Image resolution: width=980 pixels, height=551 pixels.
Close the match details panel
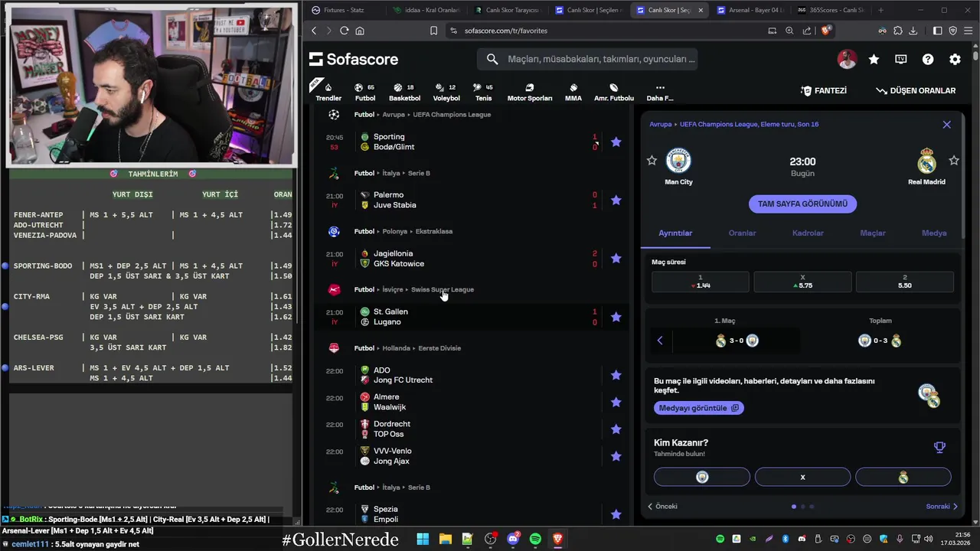[x=946, y=125]
